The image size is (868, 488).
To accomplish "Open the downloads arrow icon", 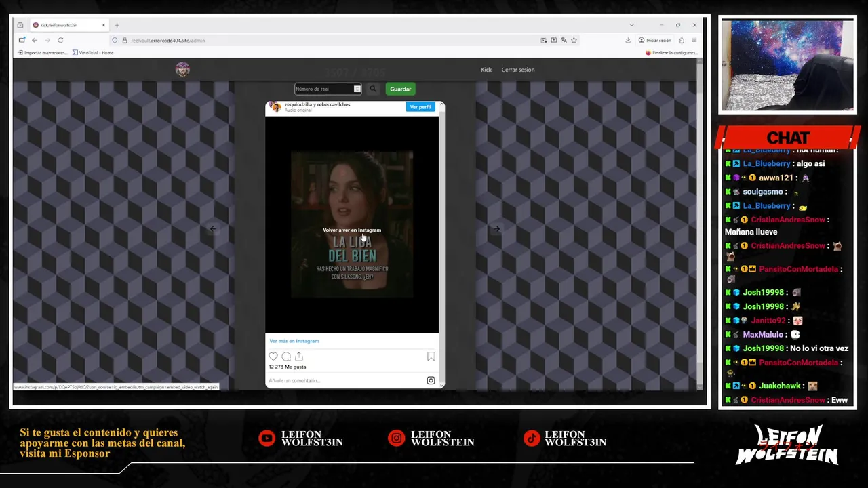I will click(x=628, y=40).
